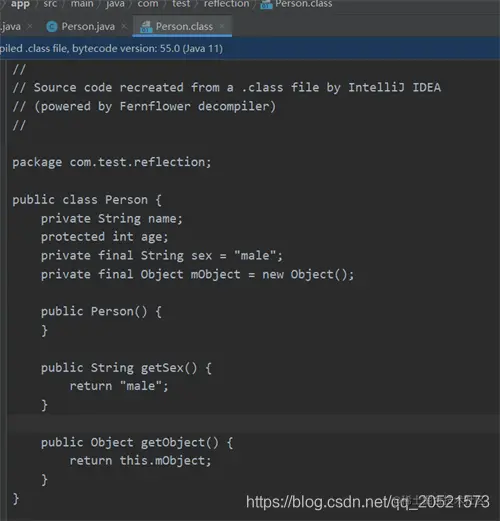
Task: Close the Person.java editor tab
Action: [124, 26]
